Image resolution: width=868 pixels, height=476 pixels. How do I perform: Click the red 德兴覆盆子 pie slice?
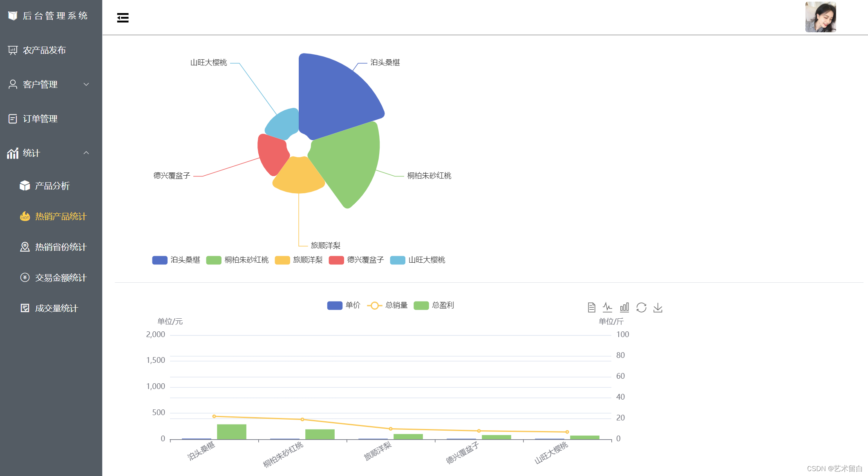(272, 154)
